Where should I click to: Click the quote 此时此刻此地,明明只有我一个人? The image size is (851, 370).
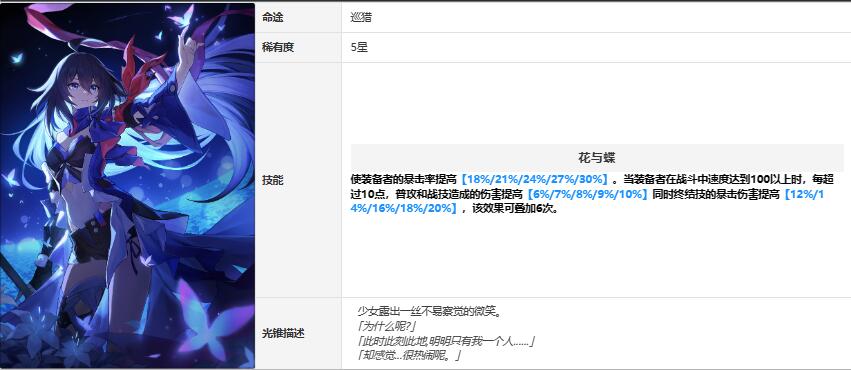(x=447, y=341)
